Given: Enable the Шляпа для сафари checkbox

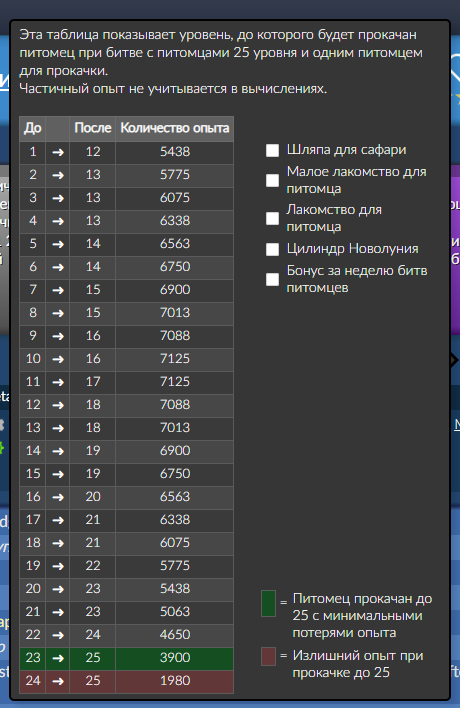Looking at the screenshot, I should [272, 150].
